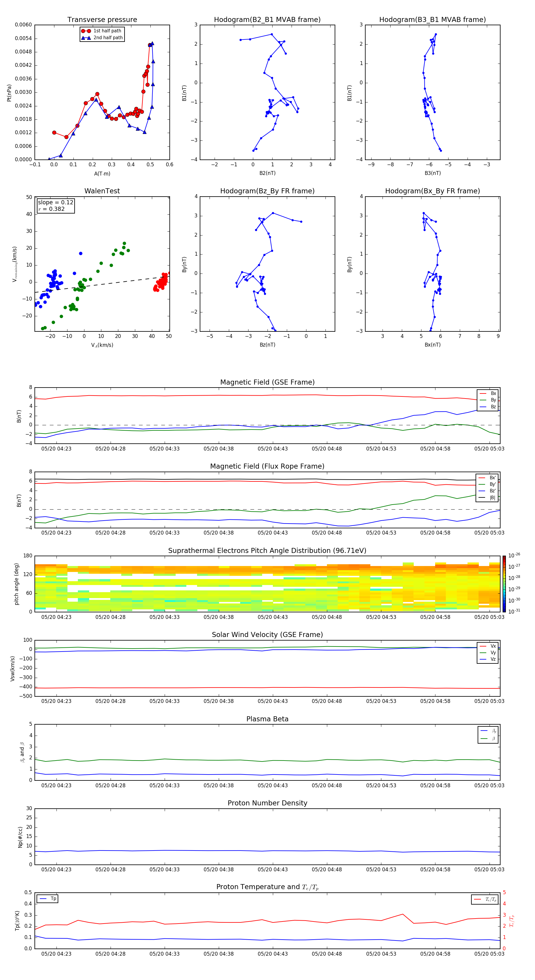Click the "Np(#/cc)" y-axis label
The height and width of the screenshot is (980, 535).
tap(20, 837)
